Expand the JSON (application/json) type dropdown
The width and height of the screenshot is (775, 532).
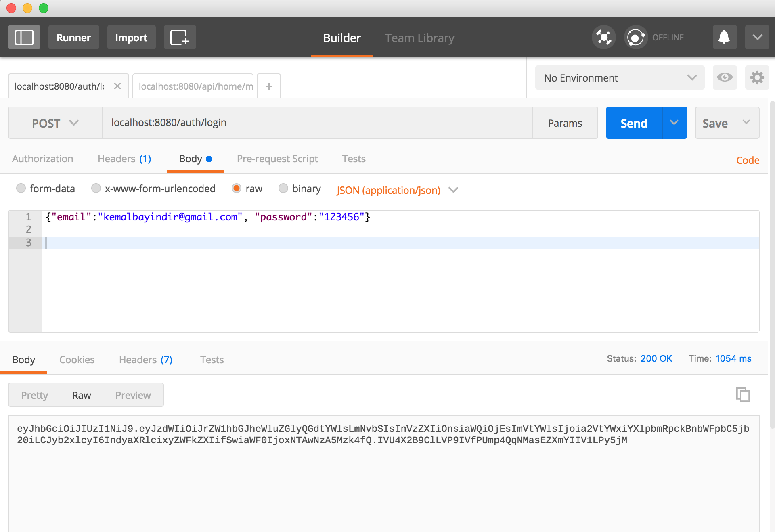click(453, 190)
